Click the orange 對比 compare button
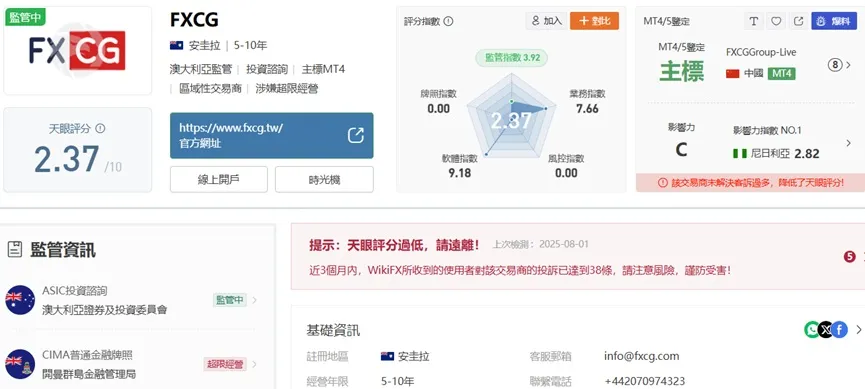 [594, 21]
